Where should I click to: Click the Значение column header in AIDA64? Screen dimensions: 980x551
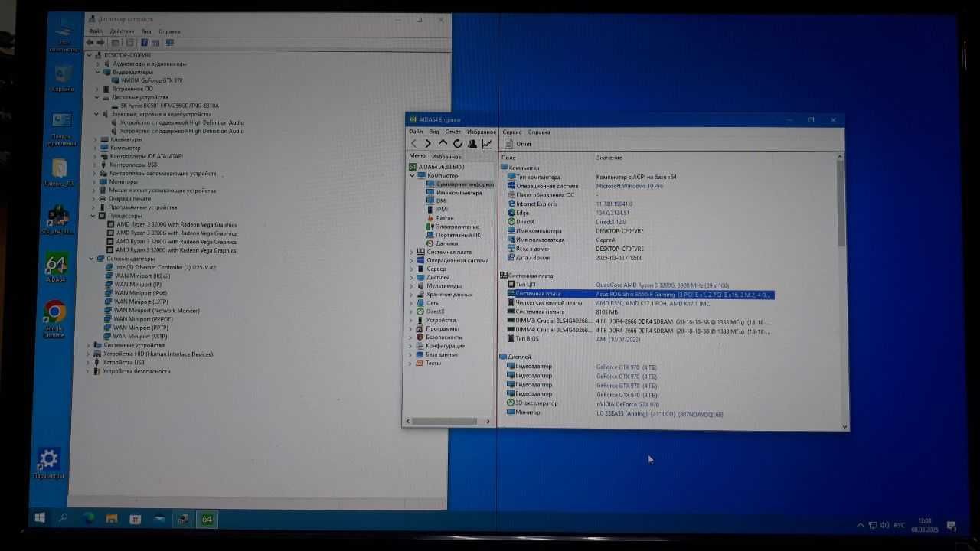coord(609,158)
